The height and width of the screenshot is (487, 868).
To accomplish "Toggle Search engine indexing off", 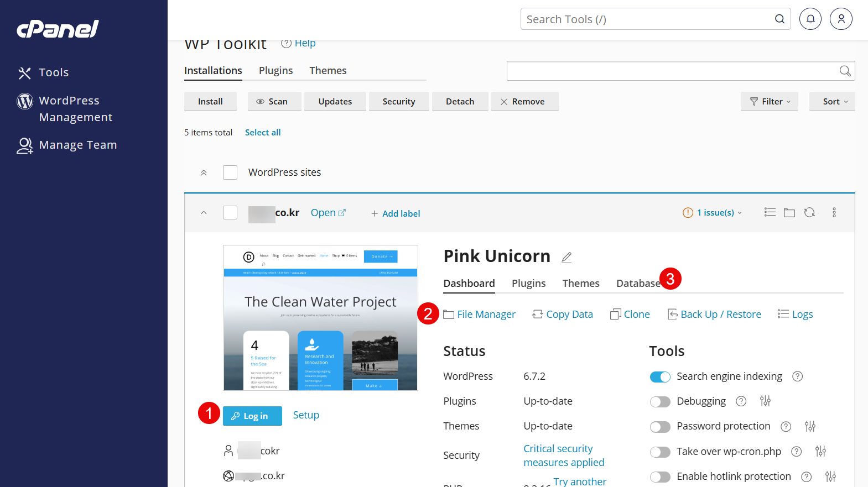I will coord(660,377).
